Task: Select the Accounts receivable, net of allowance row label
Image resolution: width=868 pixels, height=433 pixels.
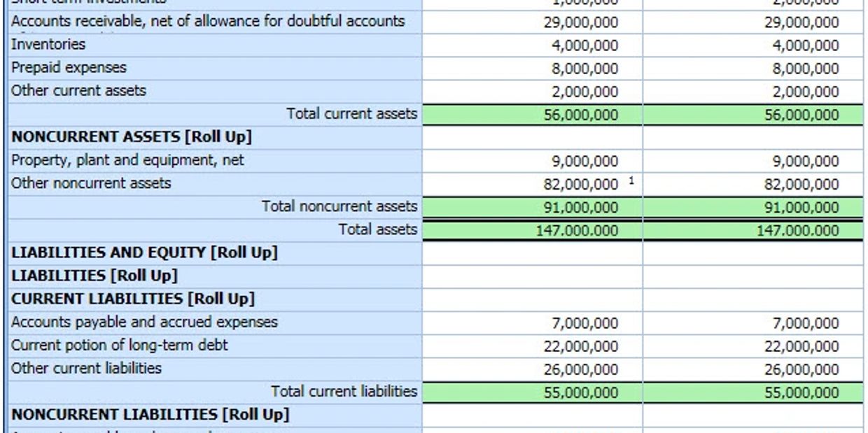Action: (208, 21)
